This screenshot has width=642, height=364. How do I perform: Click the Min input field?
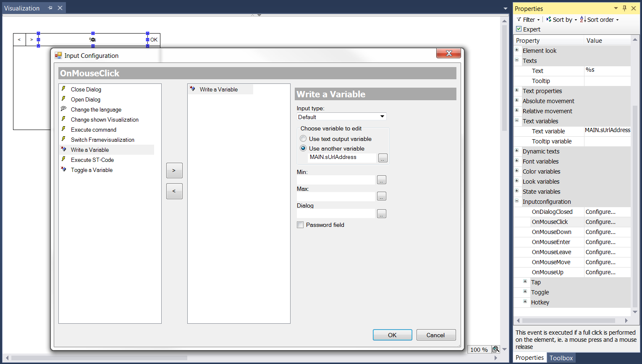(x=335, y=180)
